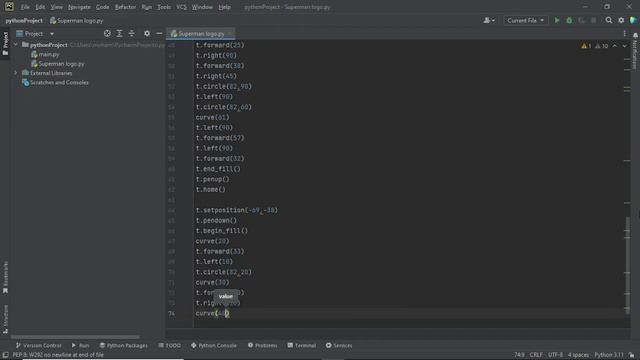Open the File menu
The height and width of the screenshot is (360, 640).
pos(25,7)
